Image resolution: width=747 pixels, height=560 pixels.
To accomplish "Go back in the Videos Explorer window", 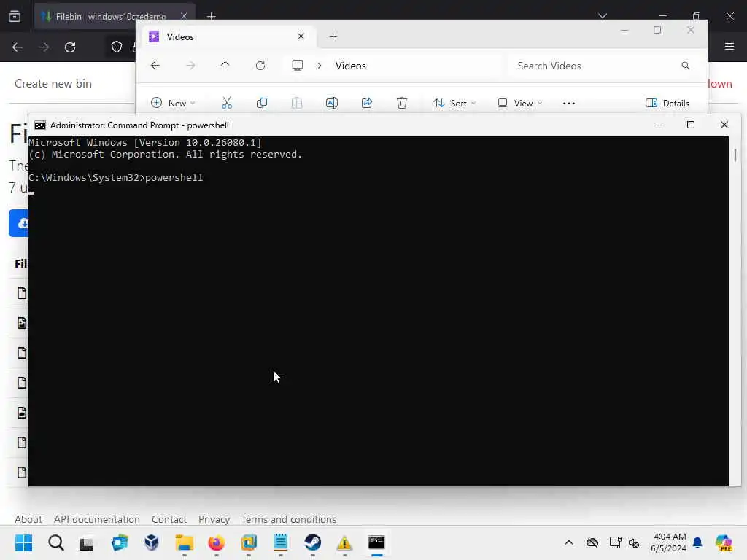I will (155, 65).
